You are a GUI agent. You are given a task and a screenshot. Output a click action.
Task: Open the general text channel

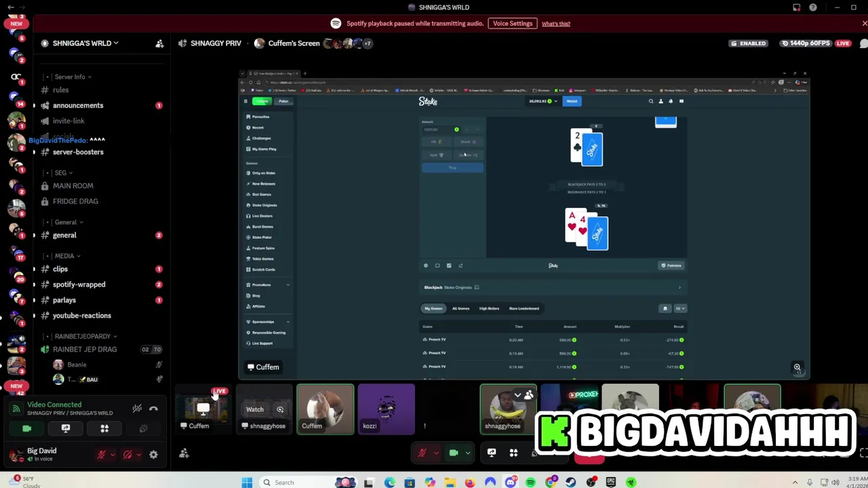click(64, 235)
